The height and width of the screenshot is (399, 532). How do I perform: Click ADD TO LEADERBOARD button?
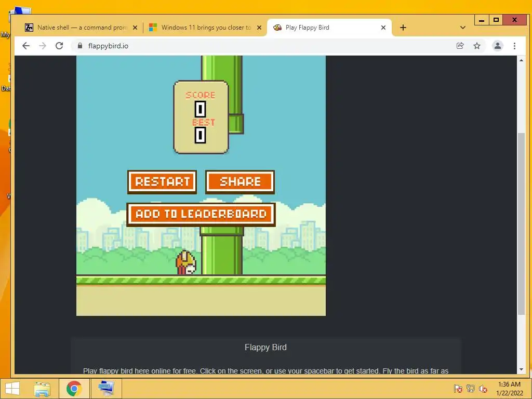[201, 214]
